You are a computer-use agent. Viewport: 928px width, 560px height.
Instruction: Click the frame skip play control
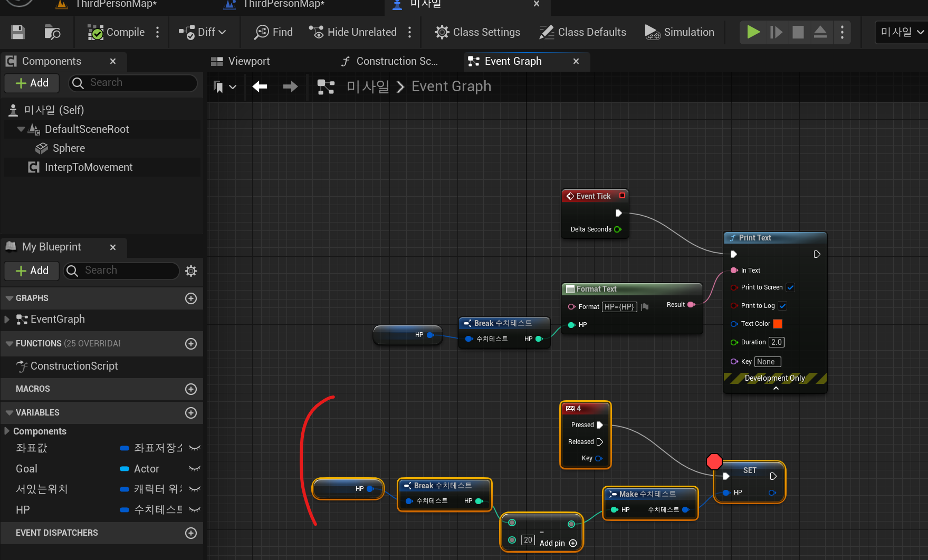776,32
